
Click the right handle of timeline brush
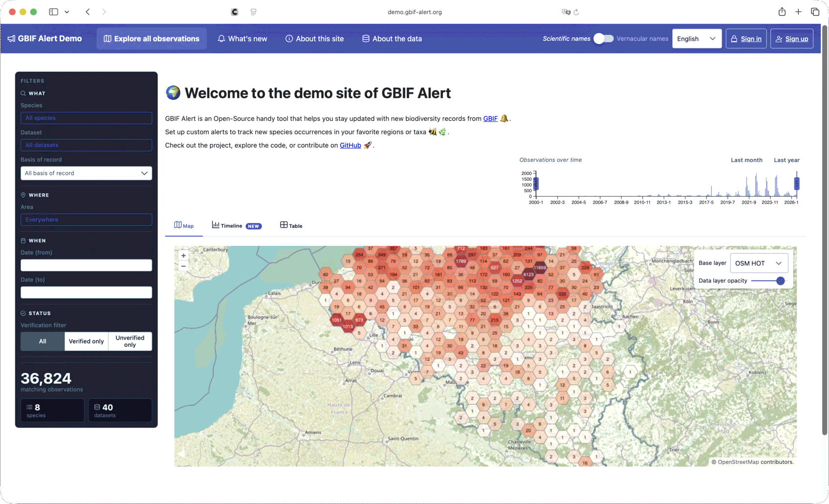tap(797, 184)
